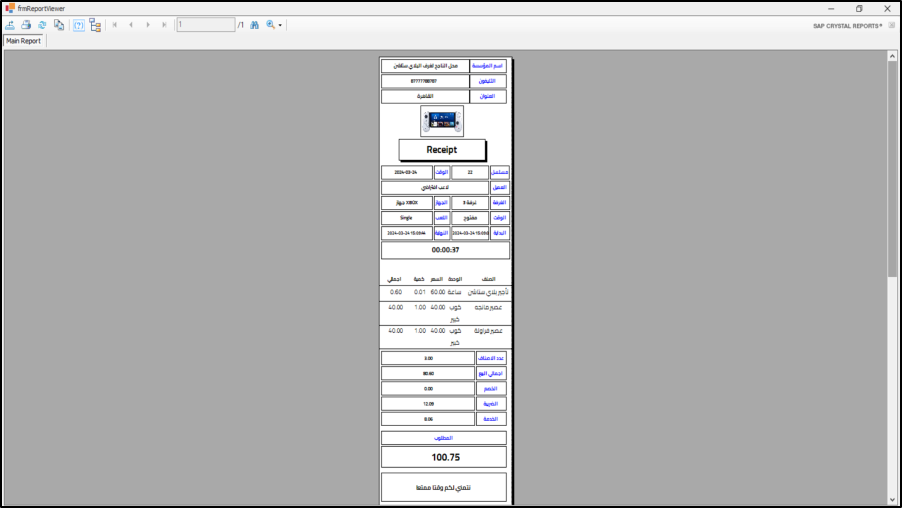Click the Export Report icon
Screen dimensions: 902x508
[10, 25]
